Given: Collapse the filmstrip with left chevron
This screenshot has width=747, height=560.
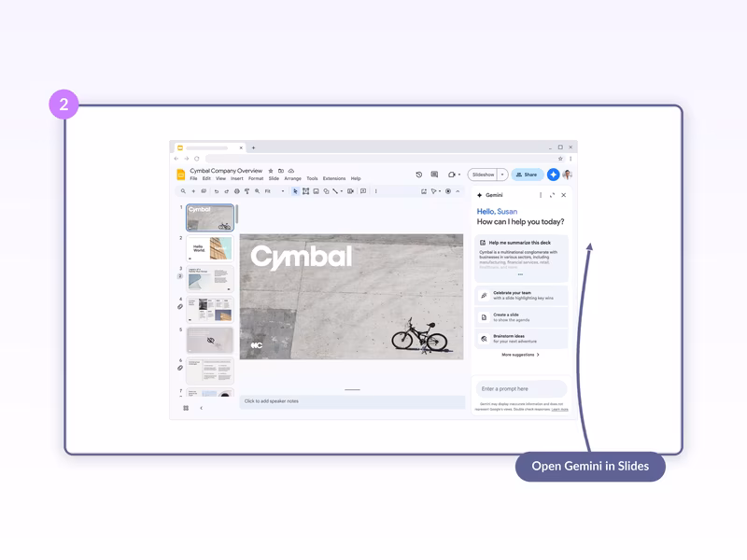Looking at the screenshot, I should click(x=201, y=408).
